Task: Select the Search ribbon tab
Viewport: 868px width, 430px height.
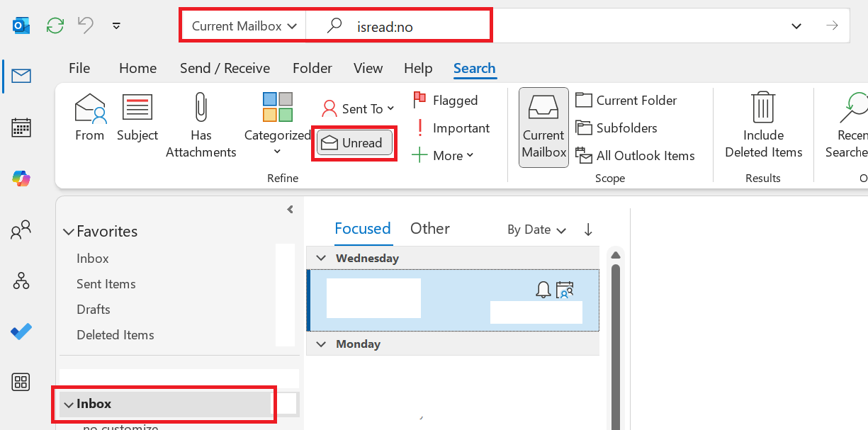Action: (474, 68)
